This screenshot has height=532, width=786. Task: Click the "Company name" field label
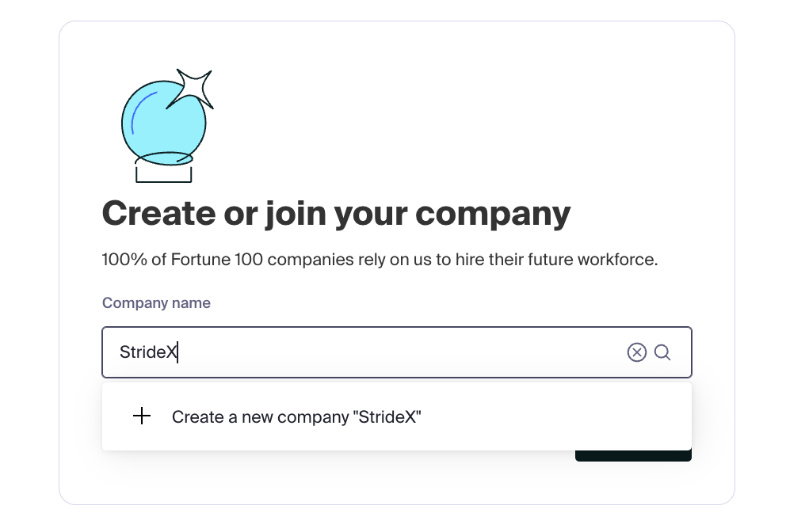156,303
